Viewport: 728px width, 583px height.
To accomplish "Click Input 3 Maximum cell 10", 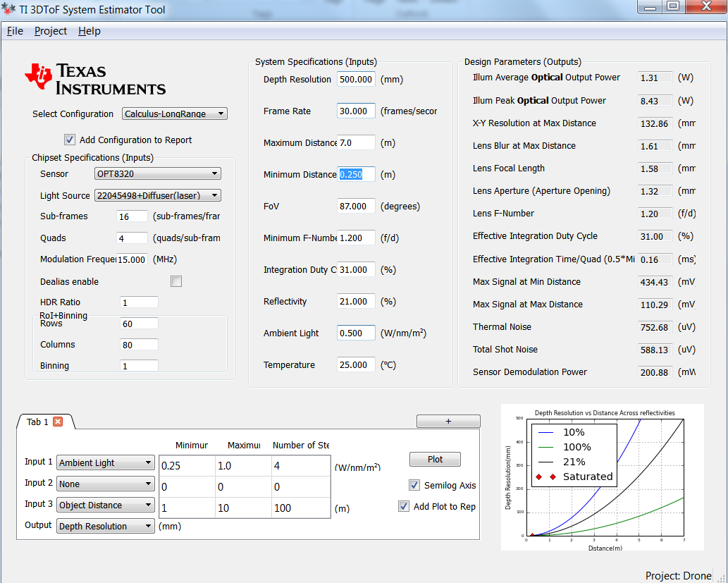I will click(244, 508).
